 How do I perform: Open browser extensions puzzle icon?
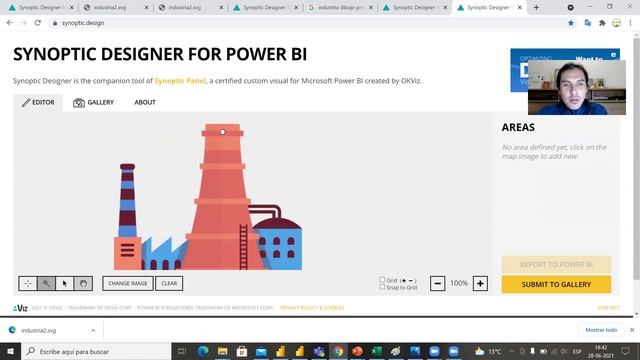[602, 23]
